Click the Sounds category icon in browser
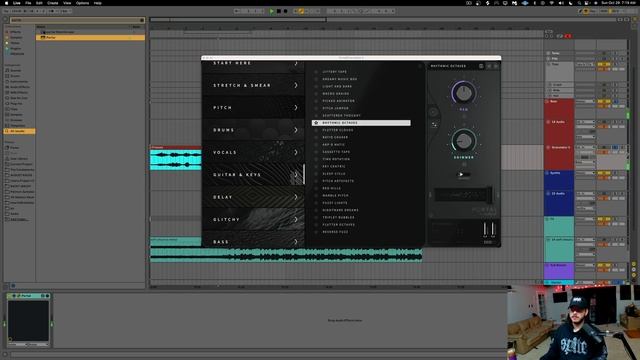 coord(7,71)
